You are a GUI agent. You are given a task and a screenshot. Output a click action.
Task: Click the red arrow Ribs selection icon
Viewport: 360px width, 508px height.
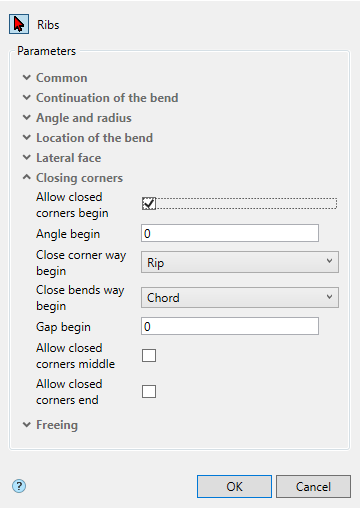pyautogui.click(x=19, y=24)
